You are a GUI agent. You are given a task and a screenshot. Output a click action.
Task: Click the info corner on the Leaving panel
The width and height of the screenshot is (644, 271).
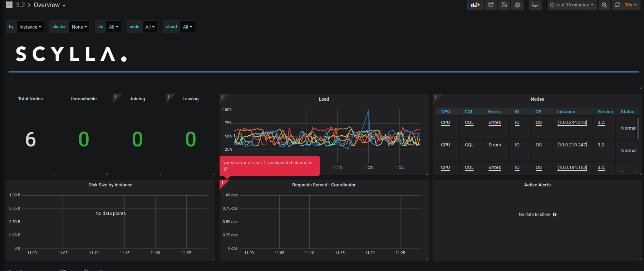(x=169, y=97)
